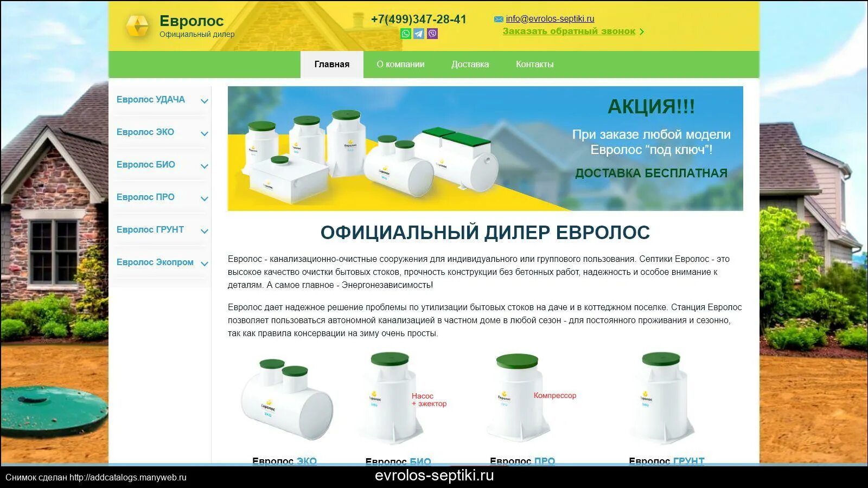Expand the Евролос ЭКО sidebar chevron
The height and width of the screenshot is (488, 868).
tap(205, 133)
